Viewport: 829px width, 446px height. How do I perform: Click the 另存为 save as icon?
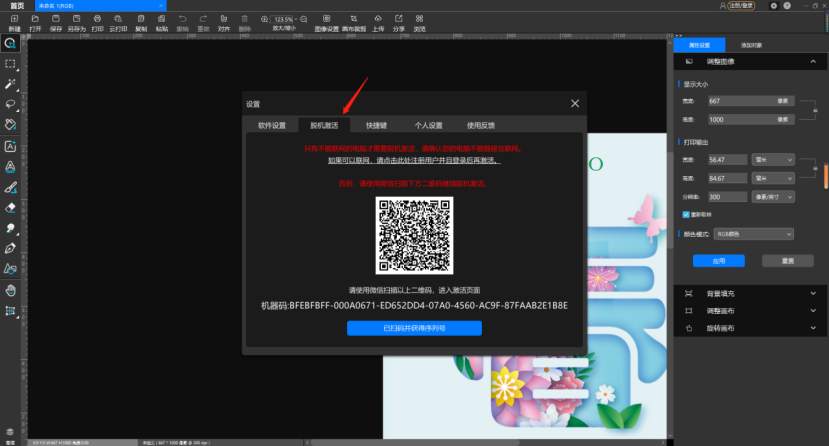pyautogui.click(x=76, y=19)
